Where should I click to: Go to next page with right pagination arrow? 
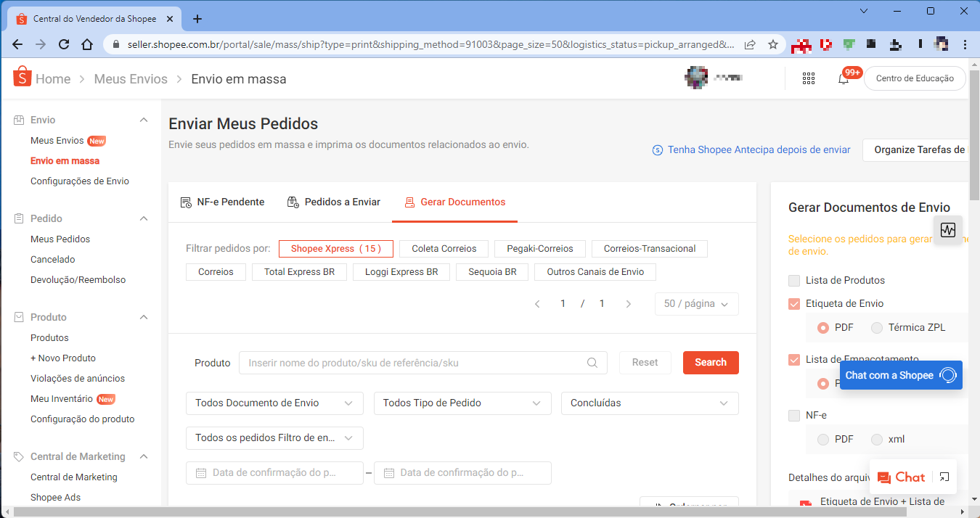point(629,304)
